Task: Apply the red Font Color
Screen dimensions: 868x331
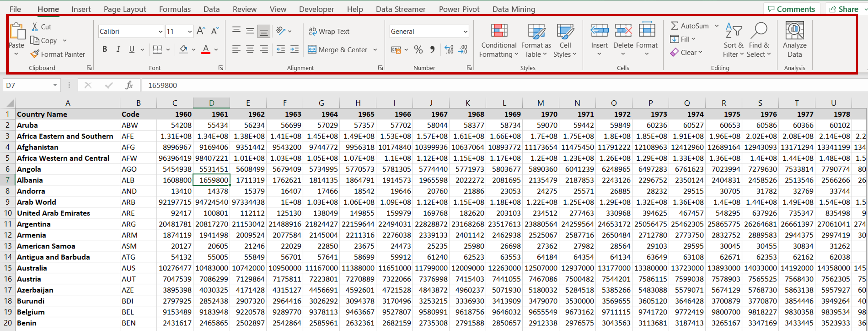Action: [x=206, y=50]
